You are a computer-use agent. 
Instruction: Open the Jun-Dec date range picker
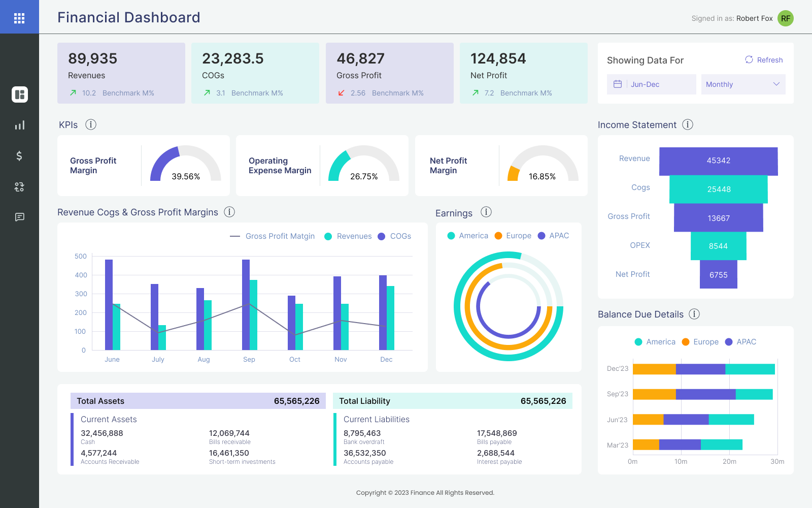[651, 84]
